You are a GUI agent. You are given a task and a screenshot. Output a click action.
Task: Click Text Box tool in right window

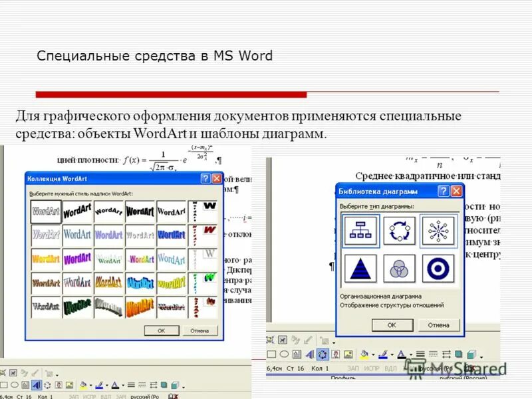[297, 354]
